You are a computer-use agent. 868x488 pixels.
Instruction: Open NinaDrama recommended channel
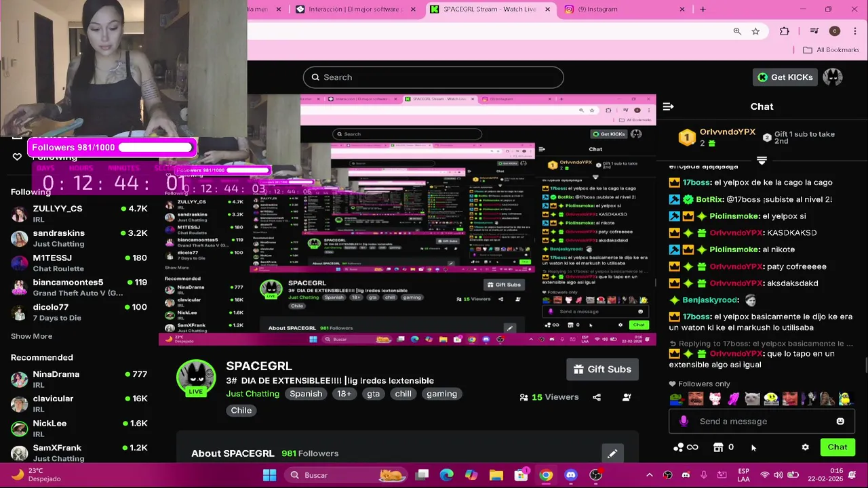[x=79, y=379]
